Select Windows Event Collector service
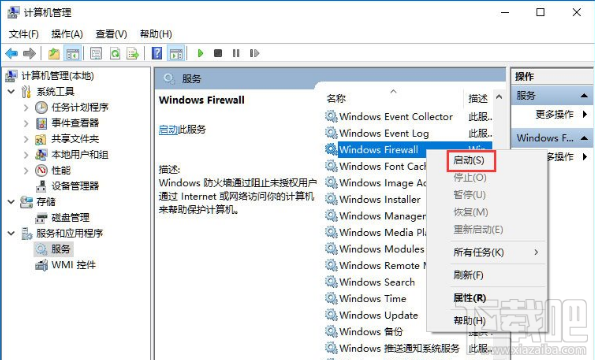Screen dimensions: 595x360 (x=396, y=117)
